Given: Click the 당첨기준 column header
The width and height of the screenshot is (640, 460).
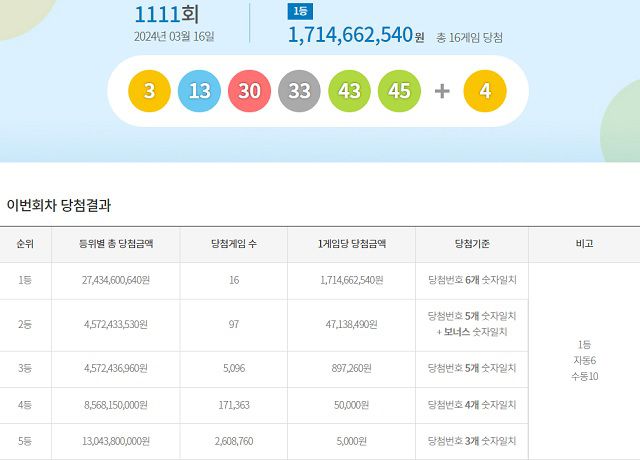Looking at the screenshot, I should [x=471, y=244].
